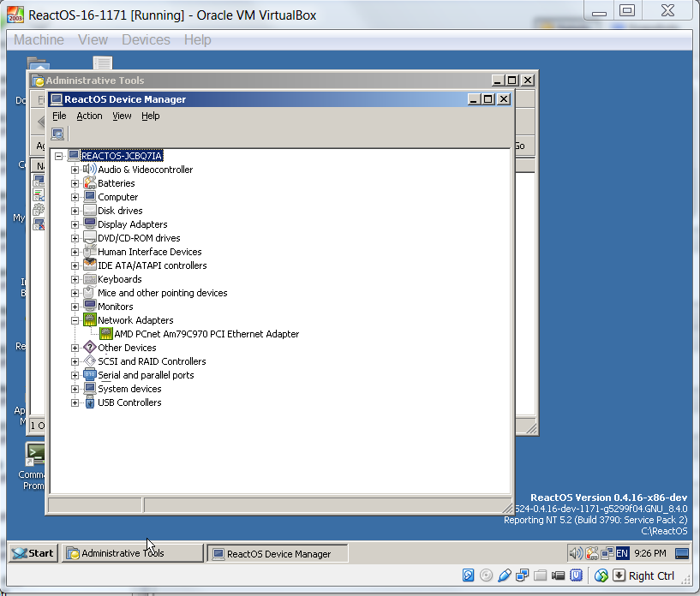Expand the Keyboards node
The height and width of the screenshot is (596, 700).
75,279
